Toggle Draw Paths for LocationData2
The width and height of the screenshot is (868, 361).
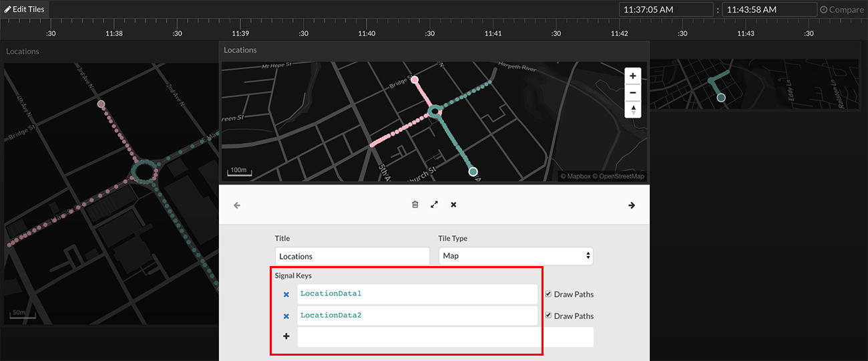(x=548, y=316)
